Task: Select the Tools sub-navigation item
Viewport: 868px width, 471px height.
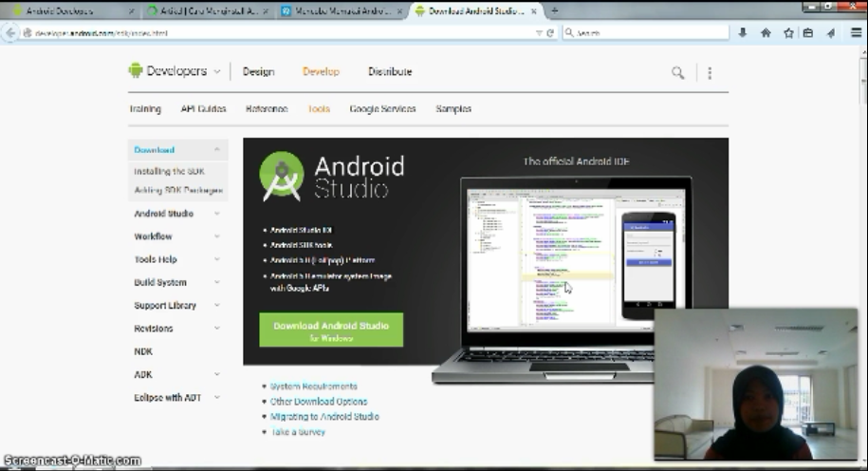Action: 319,108
